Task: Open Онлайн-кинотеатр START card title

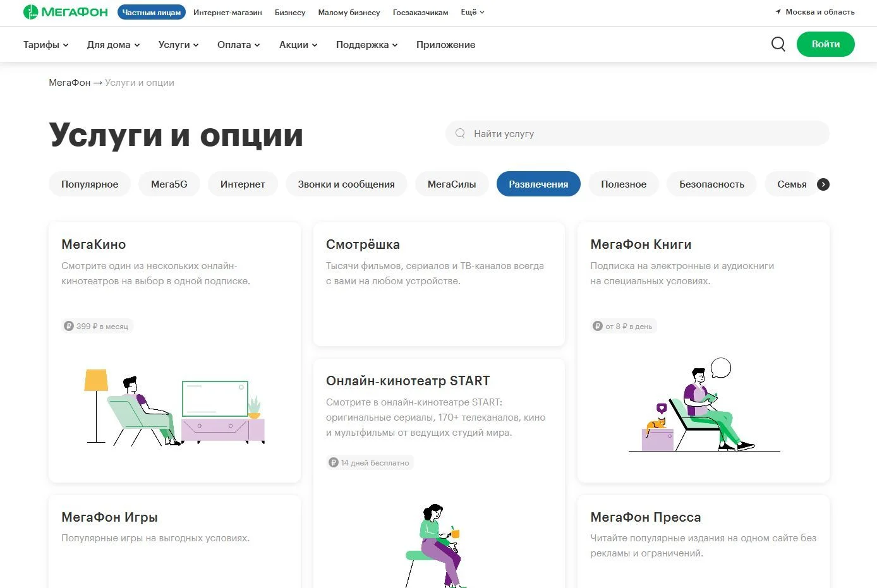Action: click(x=408, y=381)
